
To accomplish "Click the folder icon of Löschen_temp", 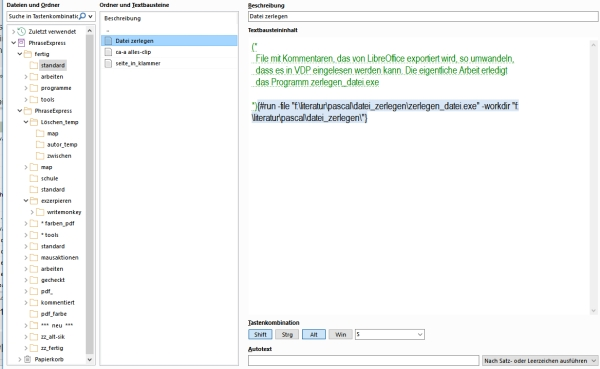I will point(34,122).
